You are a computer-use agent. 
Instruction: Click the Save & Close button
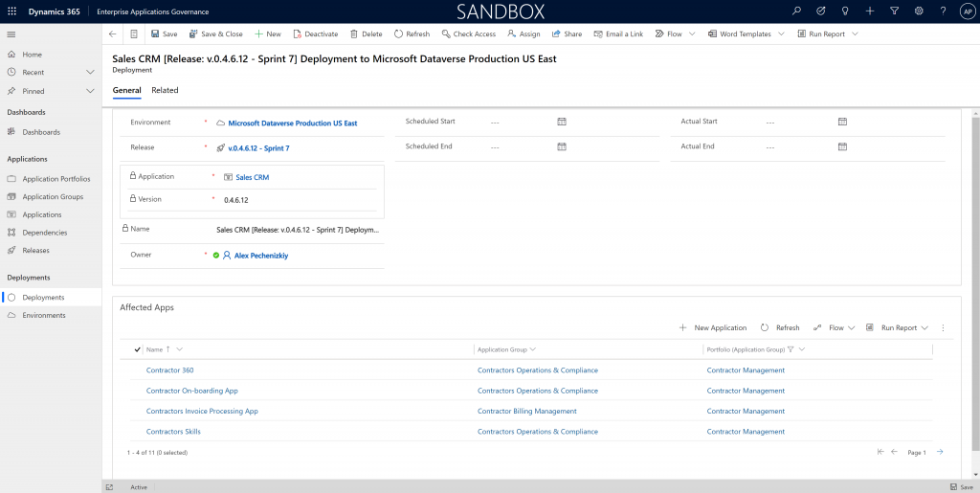(x=215, y=34)
